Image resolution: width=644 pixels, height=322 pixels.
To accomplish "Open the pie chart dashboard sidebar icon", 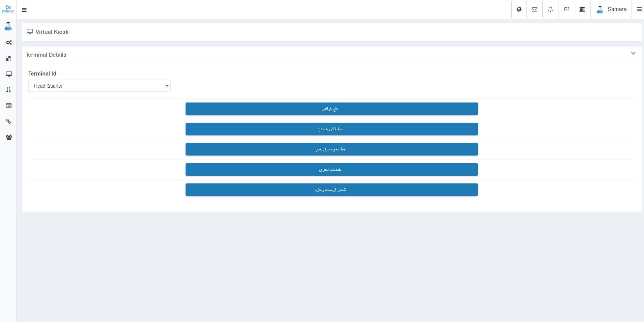I will (x=8, y=58).
